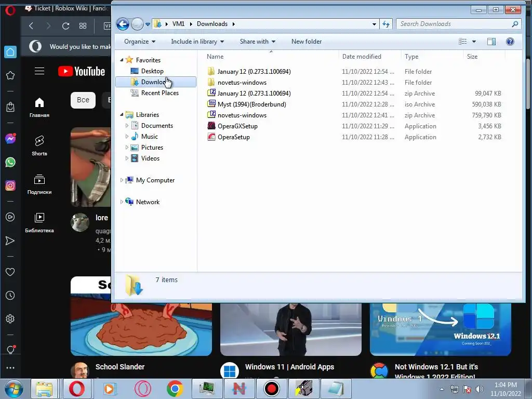Viewport: 532px width, 399px height.
Task: Select the Network tree item
Action: pos(148,202)
